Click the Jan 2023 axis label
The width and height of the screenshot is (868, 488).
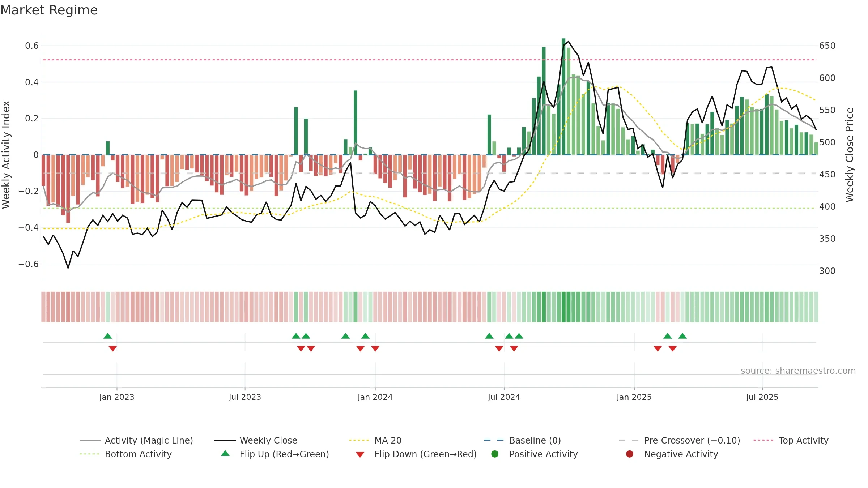tap(117, 397)
